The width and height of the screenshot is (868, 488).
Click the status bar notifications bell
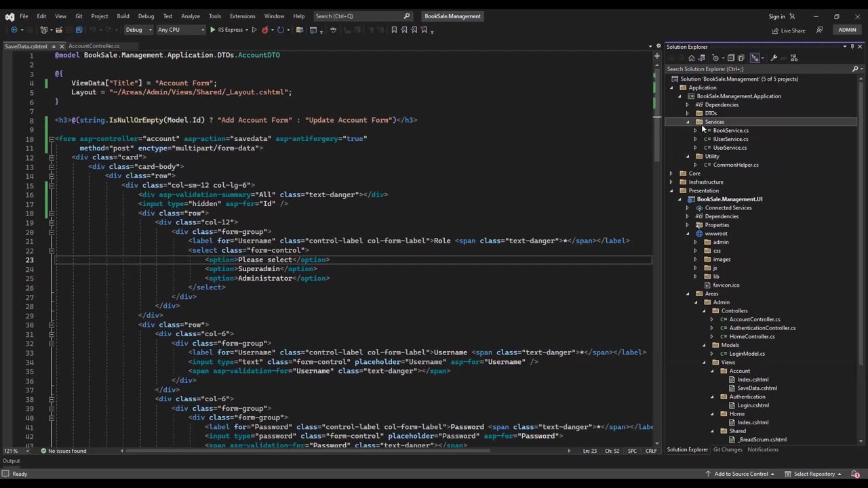854,474
